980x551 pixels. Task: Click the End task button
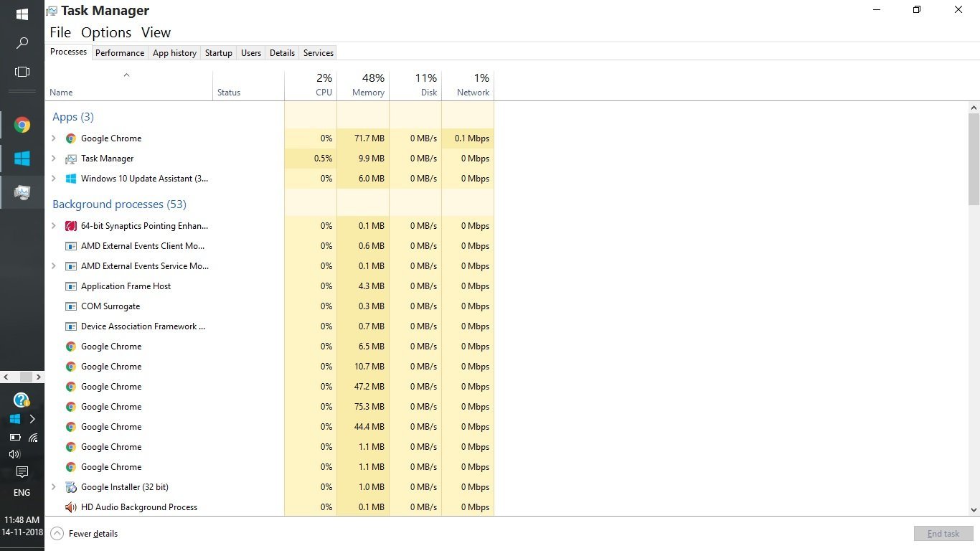tap(943, 534)
